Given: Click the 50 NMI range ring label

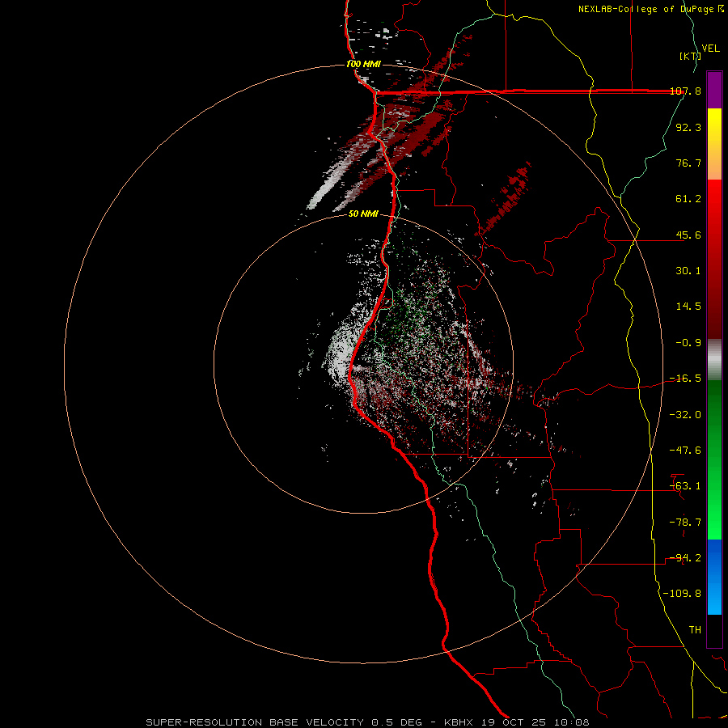Looking at the screenshot, I should coord(363,214).
